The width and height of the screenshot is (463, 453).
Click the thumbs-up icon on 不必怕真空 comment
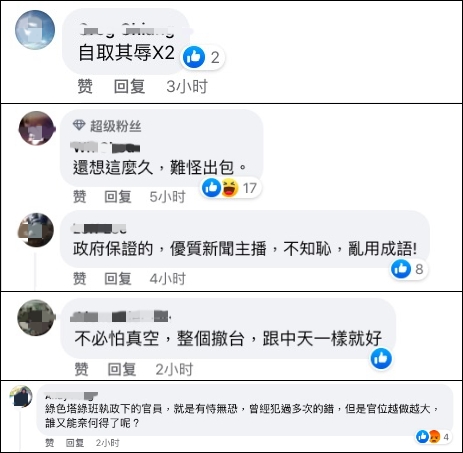[x=381, y=358]
